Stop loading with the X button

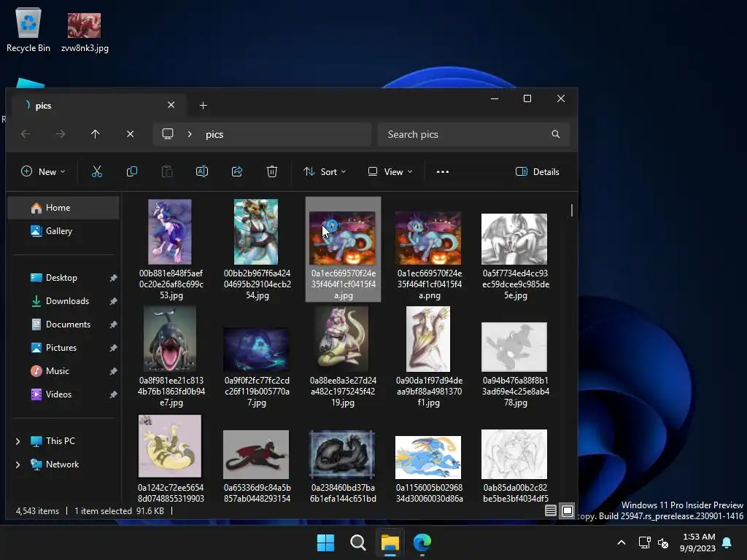click(x=130, y=134)
